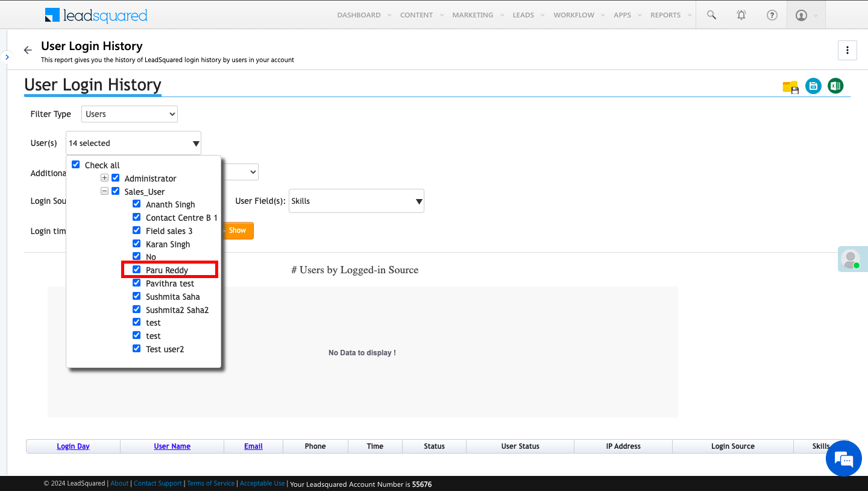The image size is (868, 491).
Task: Go back using the left arrow
Action: click(x=28, y=50)
